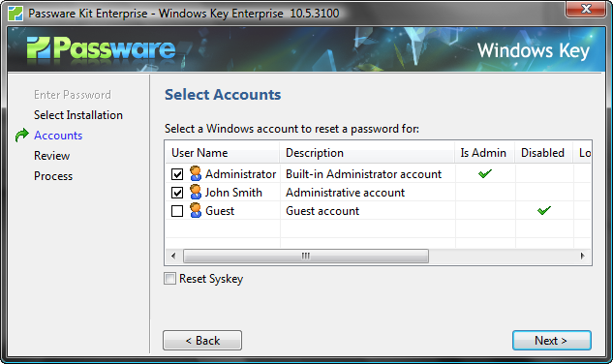Click Administrator's Is Admin green checkmark
Image resolution: width=613 pixels, height=364 pixels.
click(485, 173)
